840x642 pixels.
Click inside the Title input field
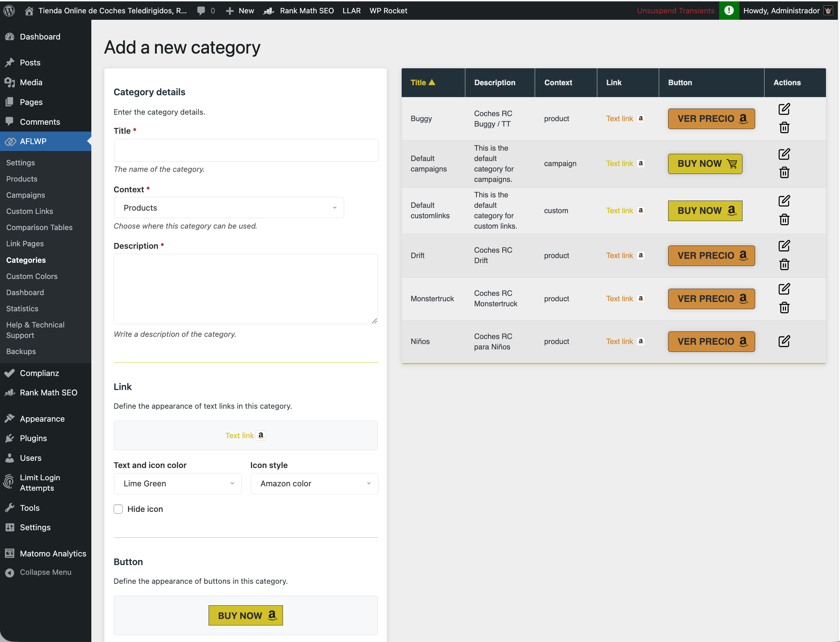click(x=246, y=150)
